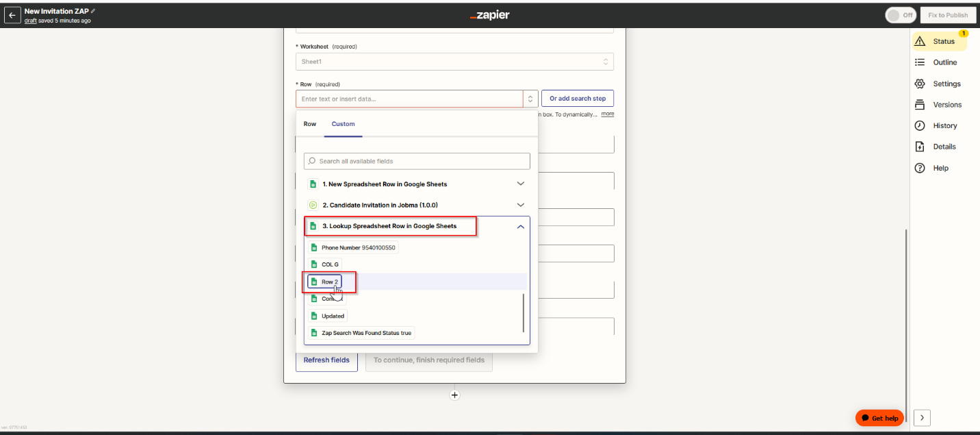Click the Refresh fields button
The height and width of the screenshot is (435, 980).
click(326, 360)
